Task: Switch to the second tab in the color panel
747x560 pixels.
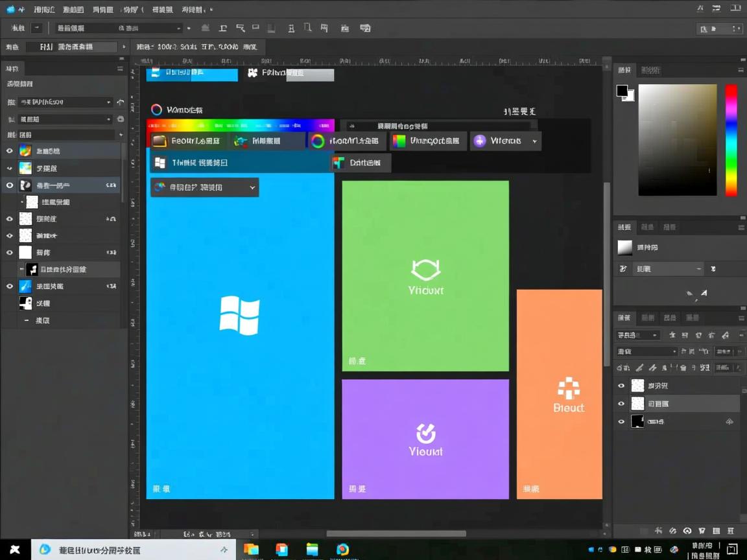Action: (x=650, y=70)
